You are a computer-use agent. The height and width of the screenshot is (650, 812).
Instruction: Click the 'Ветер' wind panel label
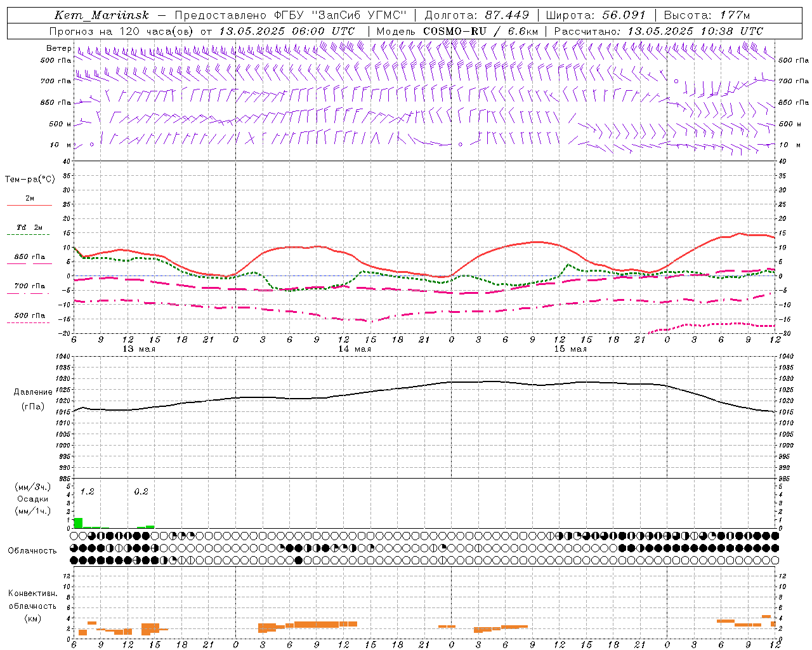[58, 48]
